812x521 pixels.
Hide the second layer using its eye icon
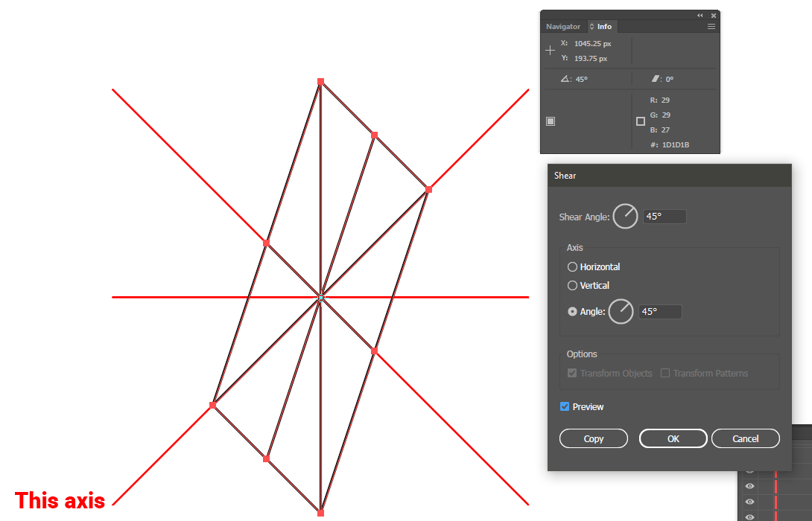click(749, 485)
